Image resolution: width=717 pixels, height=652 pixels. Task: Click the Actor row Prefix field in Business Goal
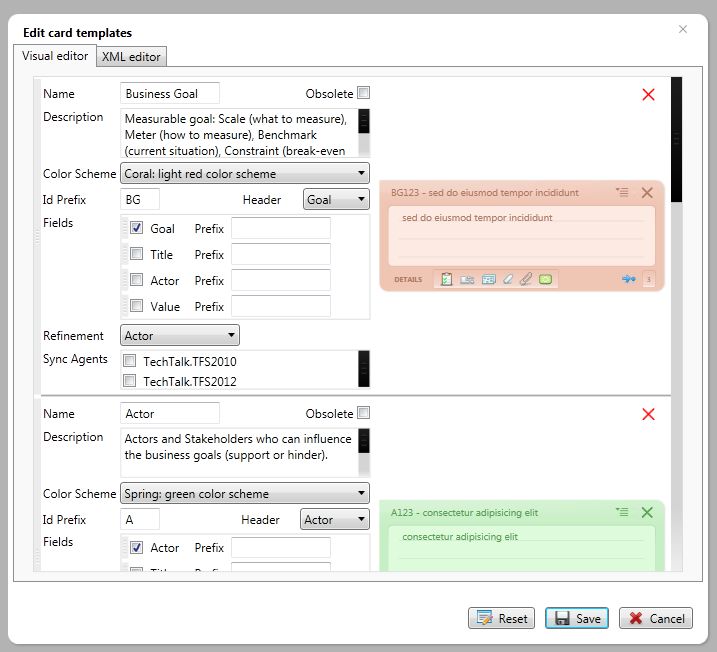(281, 280)
